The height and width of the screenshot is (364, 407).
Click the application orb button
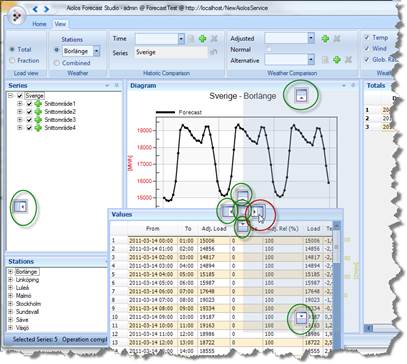[16, 16]
